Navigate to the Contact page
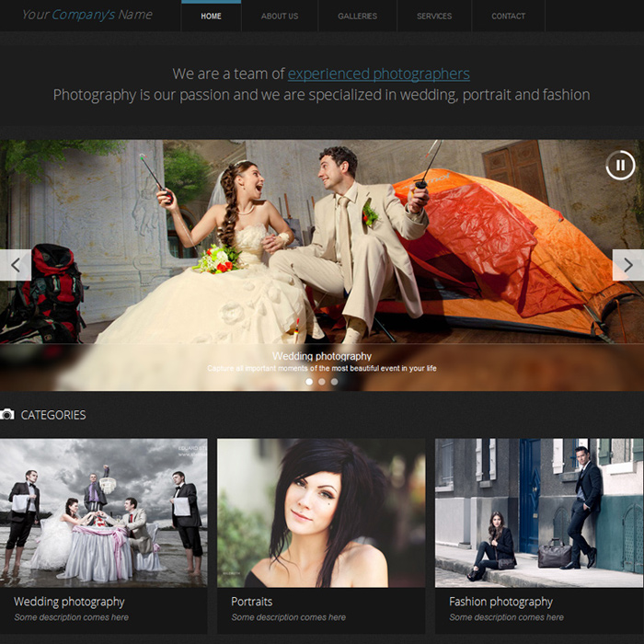Image resolution: width=644 pixels, height=644 pixels. pyautogui.click(x=509, y=16)
